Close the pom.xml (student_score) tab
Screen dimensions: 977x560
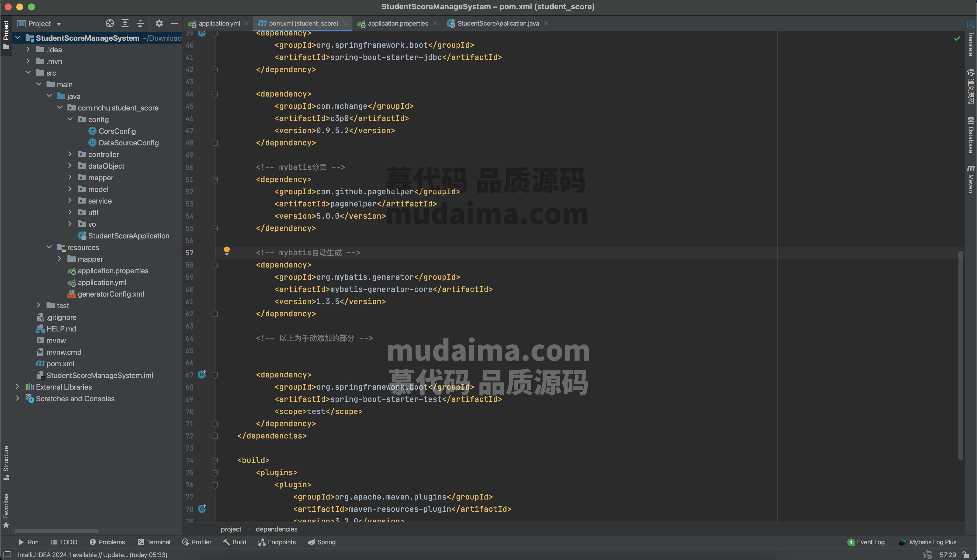click(x=345, y=24)
